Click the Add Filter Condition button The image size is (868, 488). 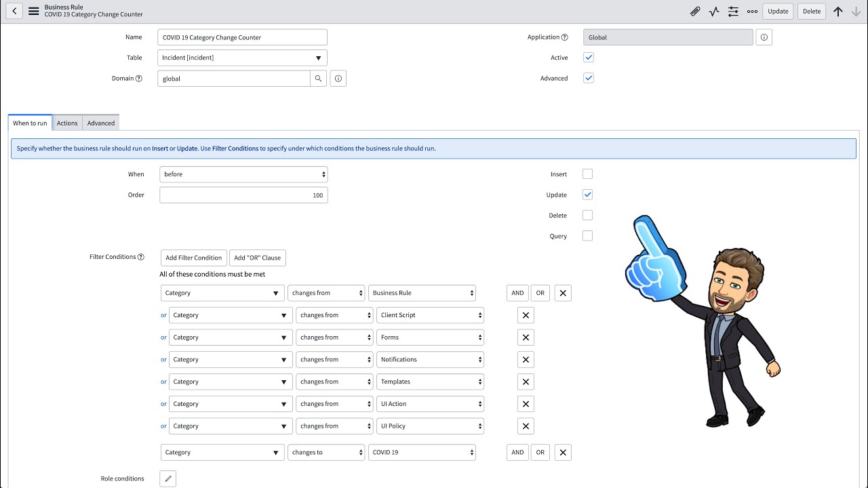pyautogui.click(x=193, y=258)
